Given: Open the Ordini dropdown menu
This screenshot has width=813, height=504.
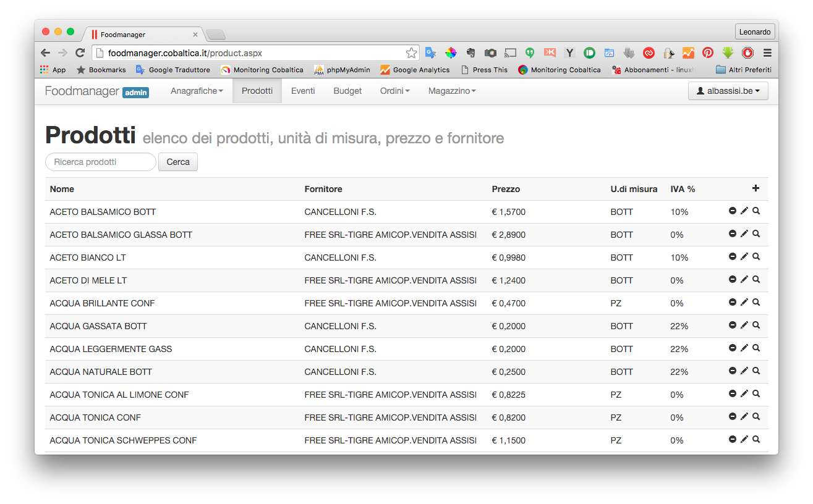Looking at the screenshot, I should [x=394, y=91].
